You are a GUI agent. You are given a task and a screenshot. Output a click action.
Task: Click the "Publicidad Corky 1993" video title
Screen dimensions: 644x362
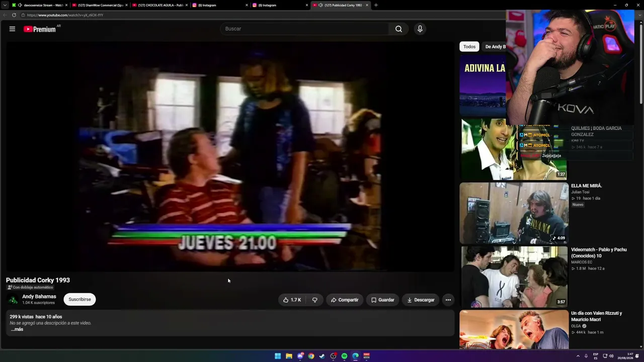coord(38,280)
